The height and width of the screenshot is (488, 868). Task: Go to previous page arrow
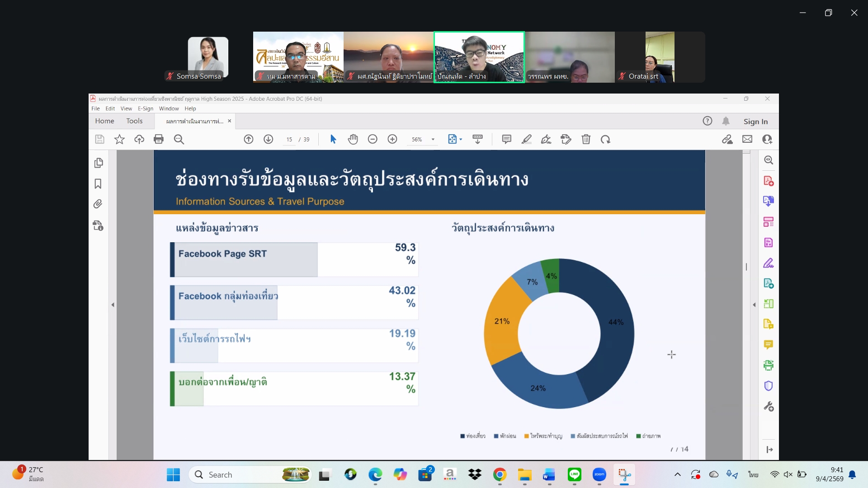(x=249, y=139)
